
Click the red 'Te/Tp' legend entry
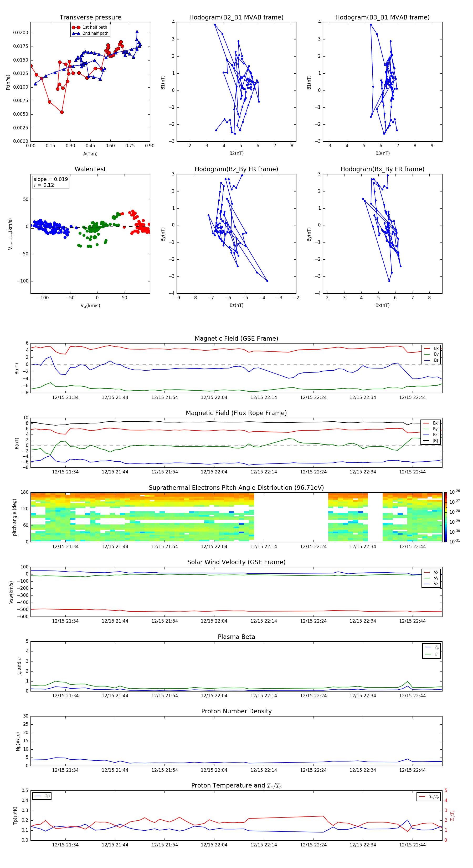pos(429,797)
